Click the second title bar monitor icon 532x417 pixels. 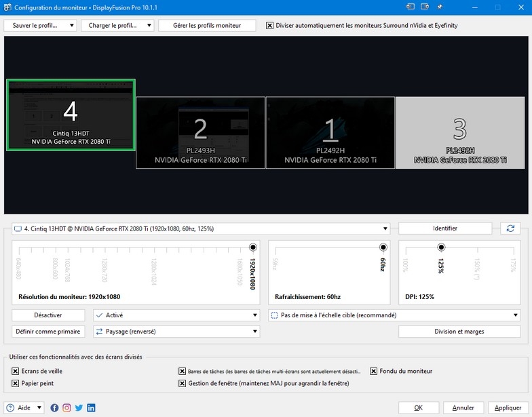[x=425, y=7]
